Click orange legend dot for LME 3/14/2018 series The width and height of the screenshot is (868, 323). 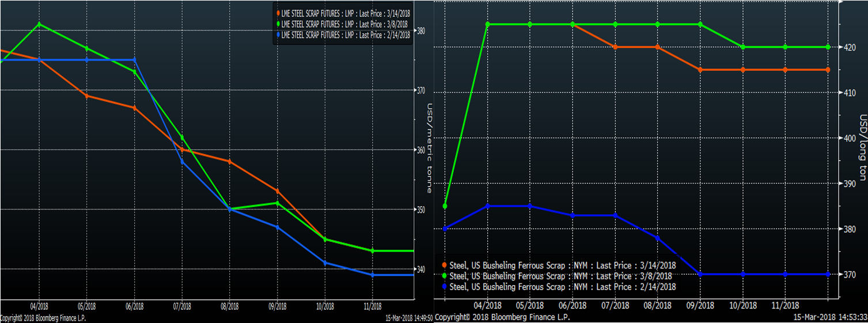[279, 13]
